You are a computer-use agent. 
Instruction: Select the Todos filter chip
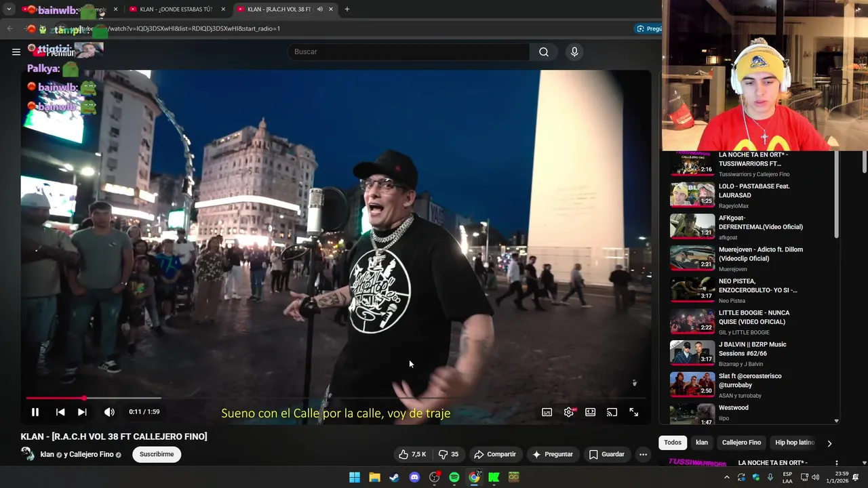coord(673,443)
